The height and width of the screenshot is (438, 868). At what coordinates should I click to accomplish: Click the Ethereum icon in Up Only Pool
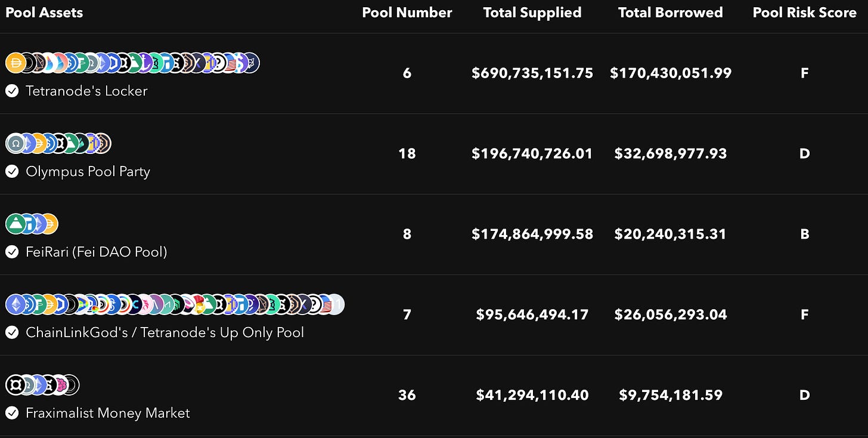tap(15, 304)
